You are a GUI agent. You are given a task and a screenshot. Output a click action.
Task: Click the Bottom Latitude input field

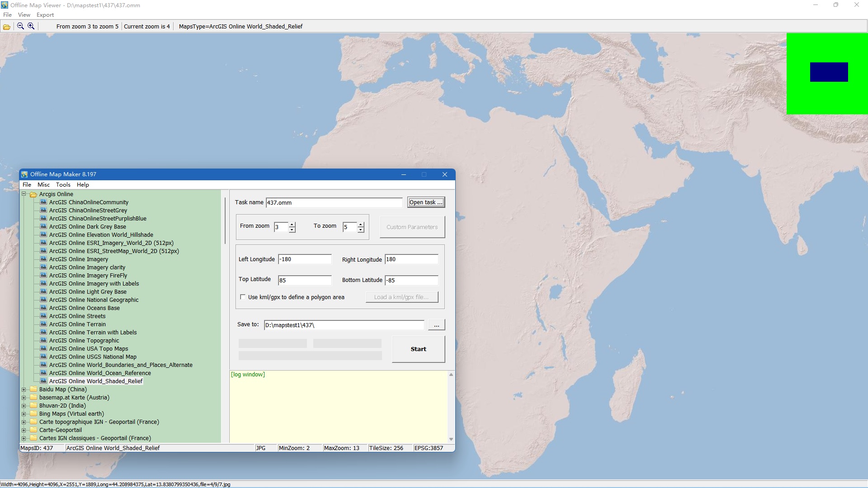click(411, 280)
